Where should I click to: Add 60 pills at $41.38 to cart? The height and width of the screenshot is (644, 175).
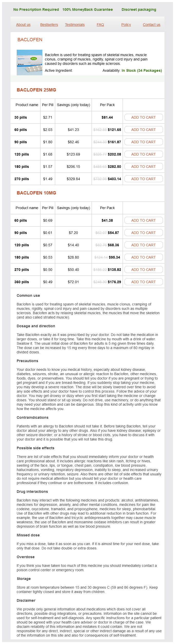click(143, 220)
